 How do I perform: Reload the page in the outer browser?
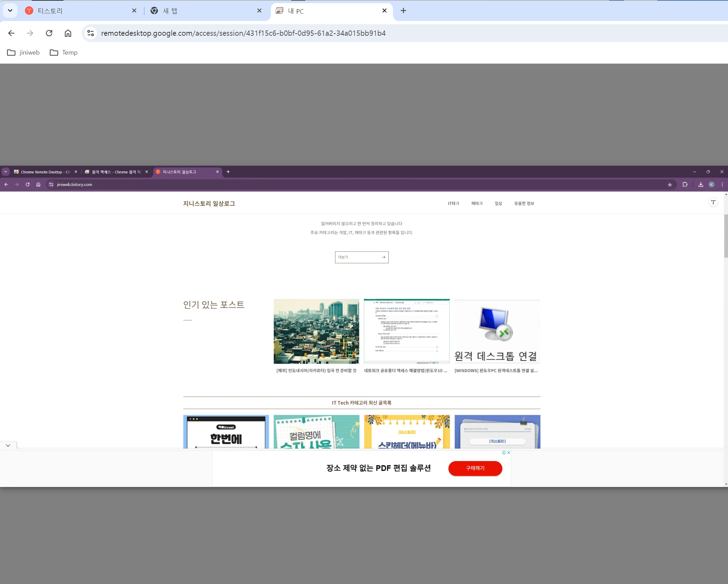pos(49,33)
